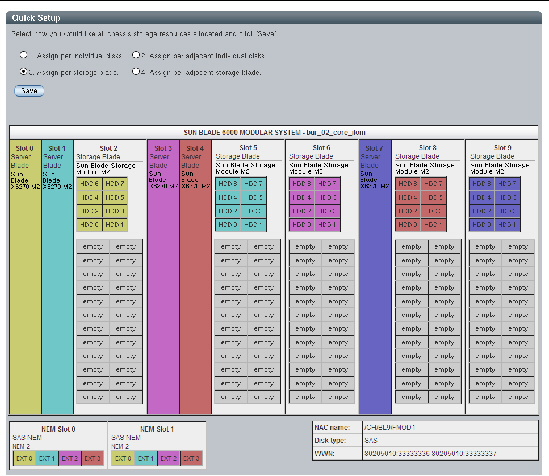Image resolution: width=549 pixels, height=476 pixels.
Task: Open the Storage Blade link under Slot 6
Action: coord(311,156)
